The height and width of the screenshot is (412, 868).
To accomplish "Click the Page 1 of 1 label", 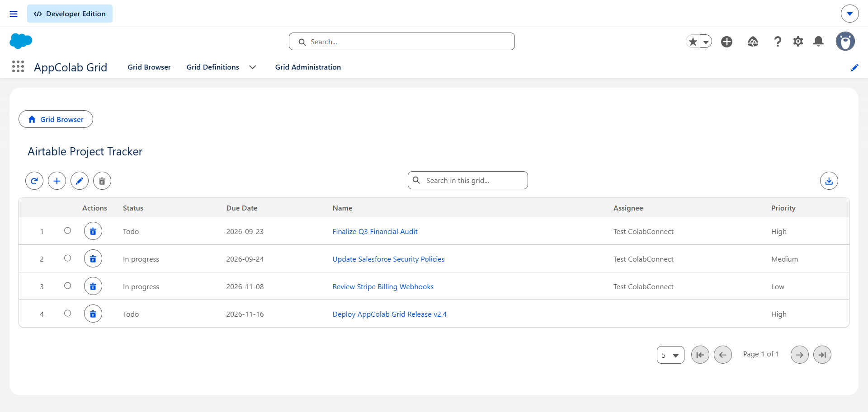I will (x=761, y=354).
